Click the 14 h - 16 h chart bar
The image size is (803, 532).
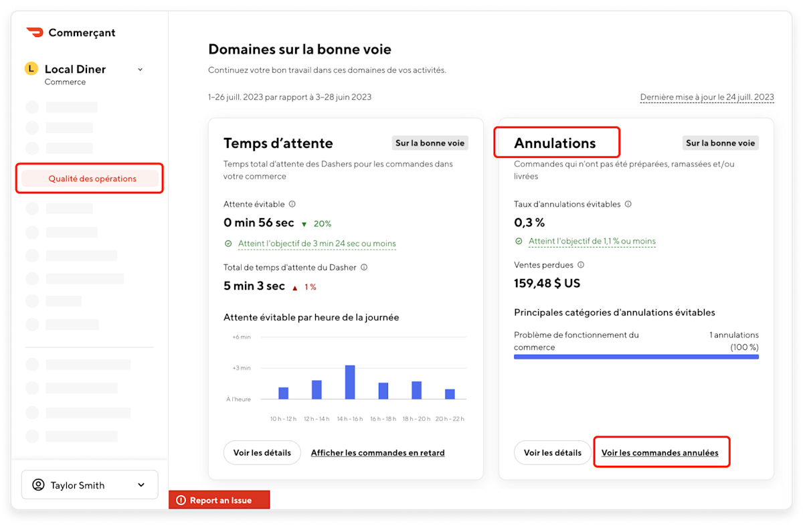[349, 382]
